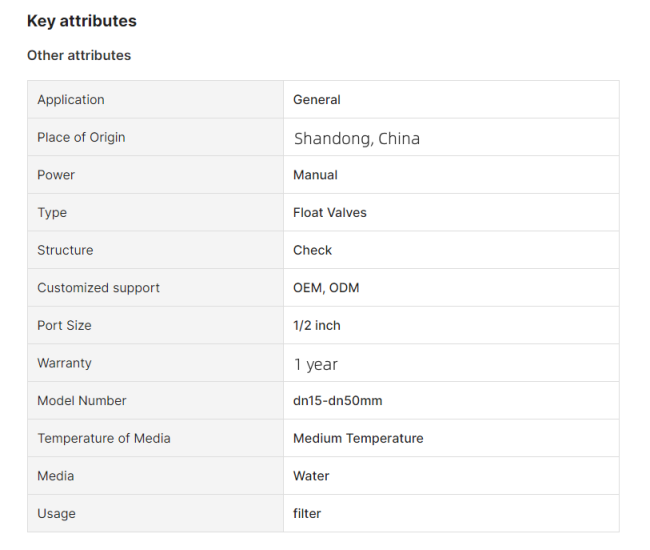The image size is (650, 550).
Task: Click the OEM, ODM value
Action: (326, 288)
